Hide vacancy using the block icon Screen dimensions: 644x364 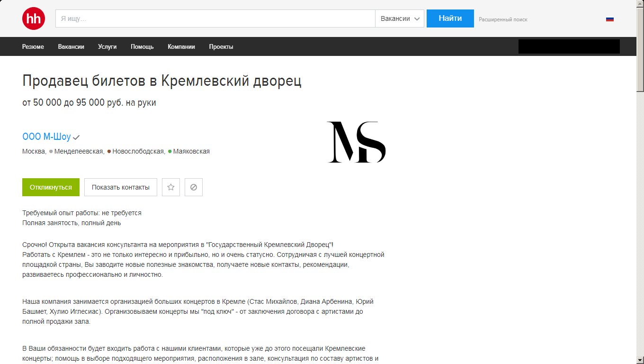194,187
